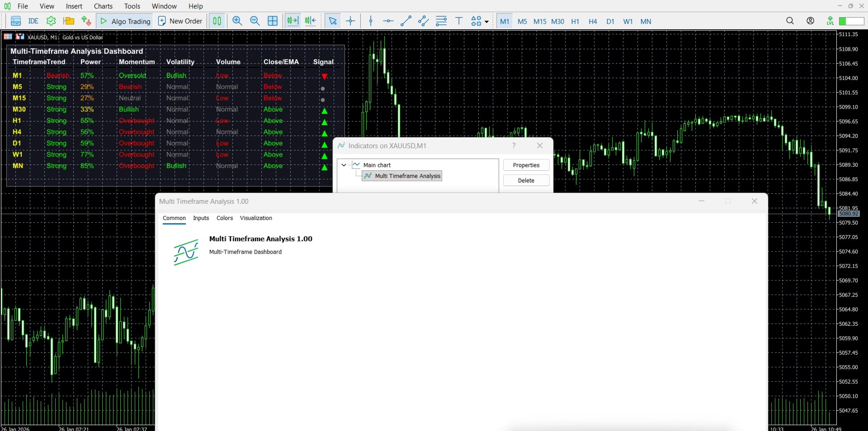Select Multi Timeframe Analysis in indicator list
Screen dimensions: 868x431
[x=406, y=176]
